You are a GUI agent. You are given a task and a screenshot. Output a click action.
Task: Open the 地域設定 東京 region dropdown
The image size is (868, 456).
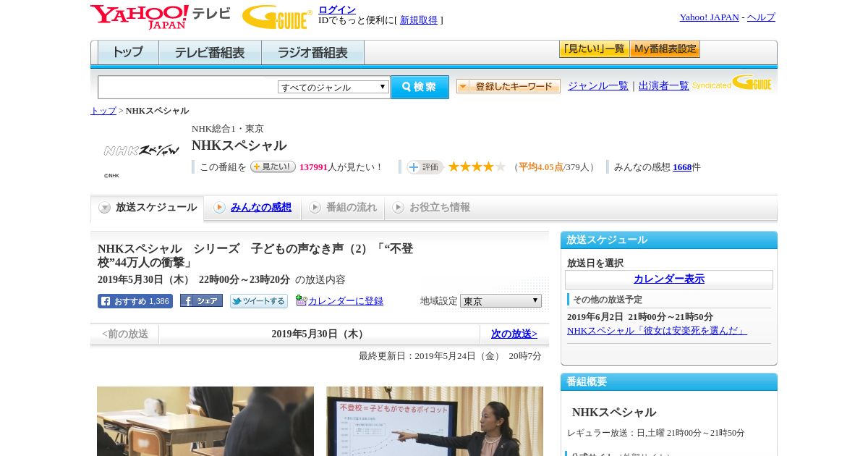click(x=501, y=300)
